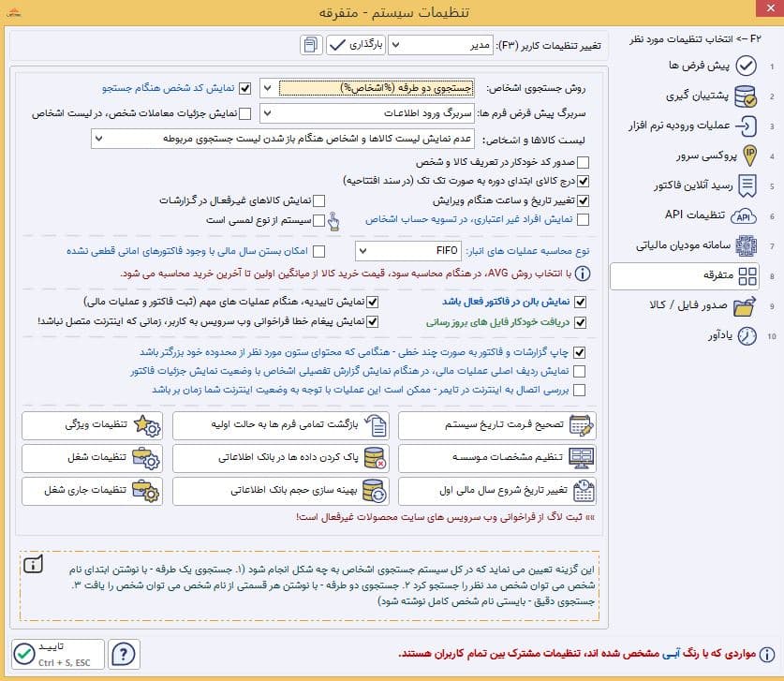Screen dimensions: 784x681
Task: Click تصحیح فرمت تاریخ سیستم button
Action: click(x=497, y=425)
